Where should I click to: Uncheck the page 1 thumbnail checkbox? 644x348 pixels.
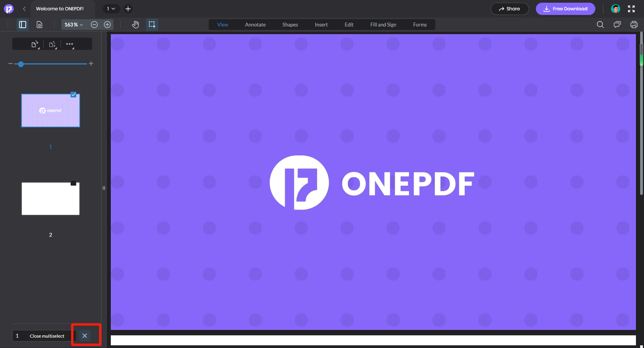[73, 95]
